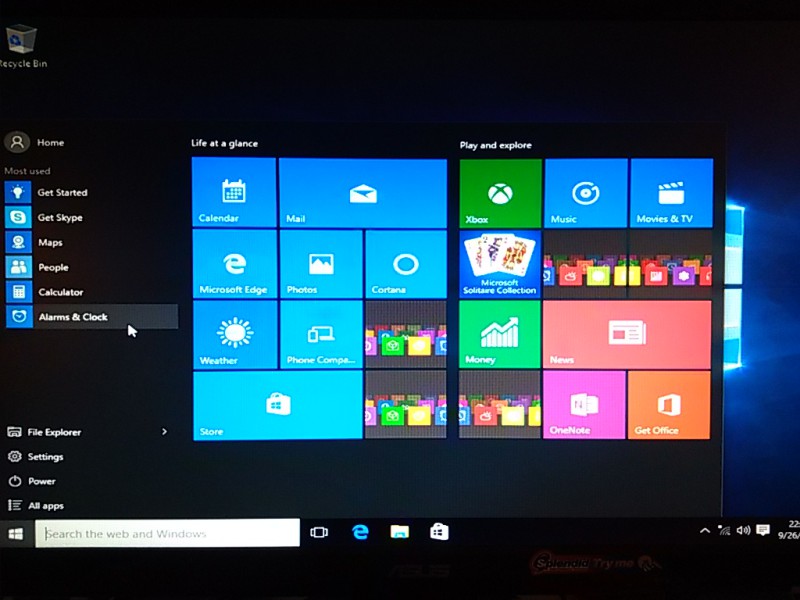This screenshot has height=600, width=800.
Task: Click the Windows Start button
Action: pos(16,534)
